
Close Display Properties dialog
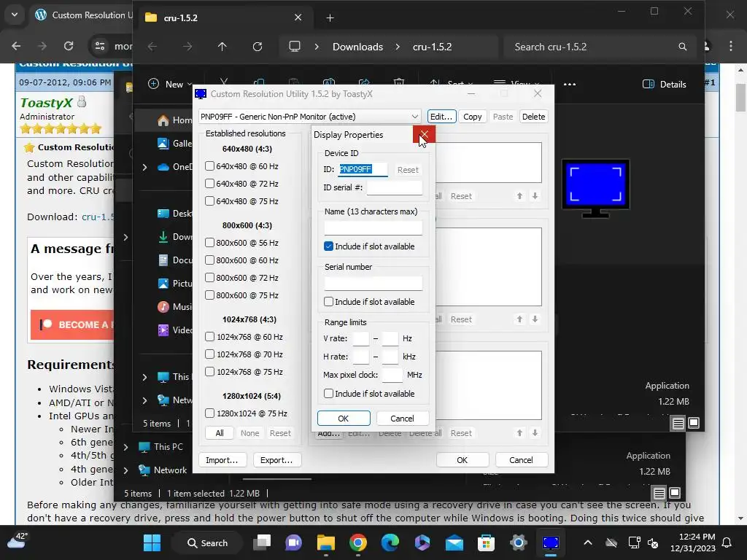(424, 135)
